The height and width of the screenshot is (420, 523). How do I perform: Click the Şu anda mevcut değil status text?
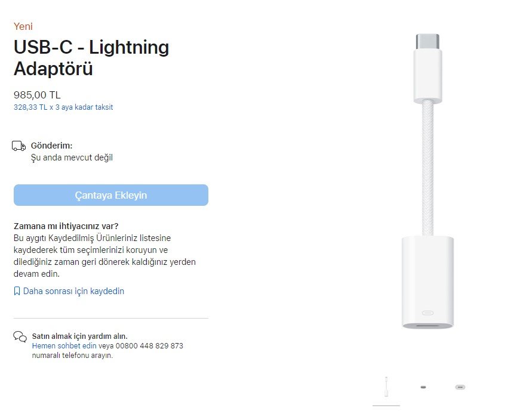[72, 157]
